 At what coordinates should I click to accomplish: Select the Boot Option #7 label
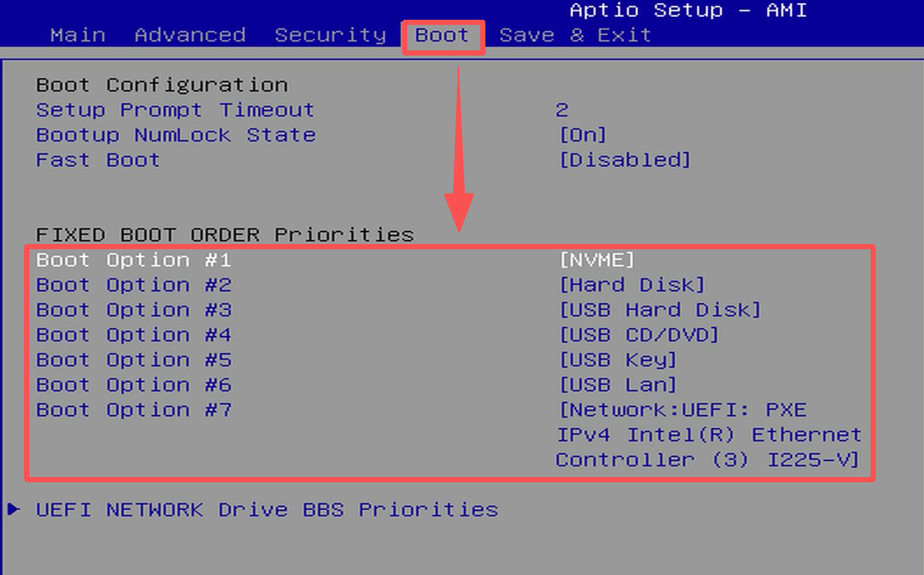click(134, 410)
